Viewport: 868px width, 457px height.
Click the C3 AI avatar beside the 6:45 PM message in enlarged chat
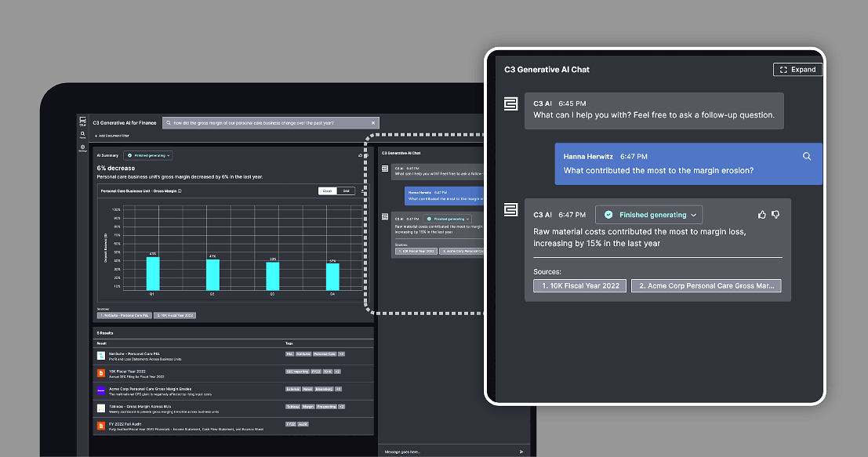pyautogui.click(x=510, y=103)
